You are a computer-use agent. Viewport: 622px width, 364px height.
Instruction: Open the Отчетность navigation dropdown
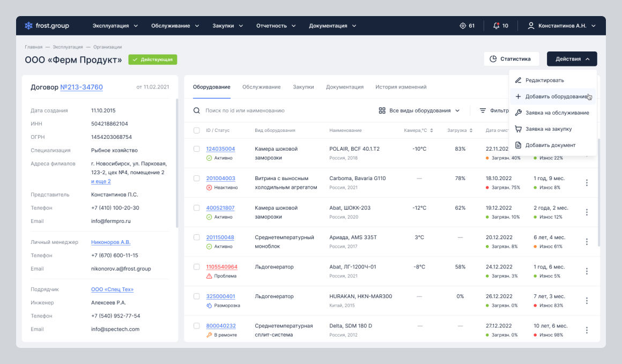pyautogui.click(x=276, y=26)
